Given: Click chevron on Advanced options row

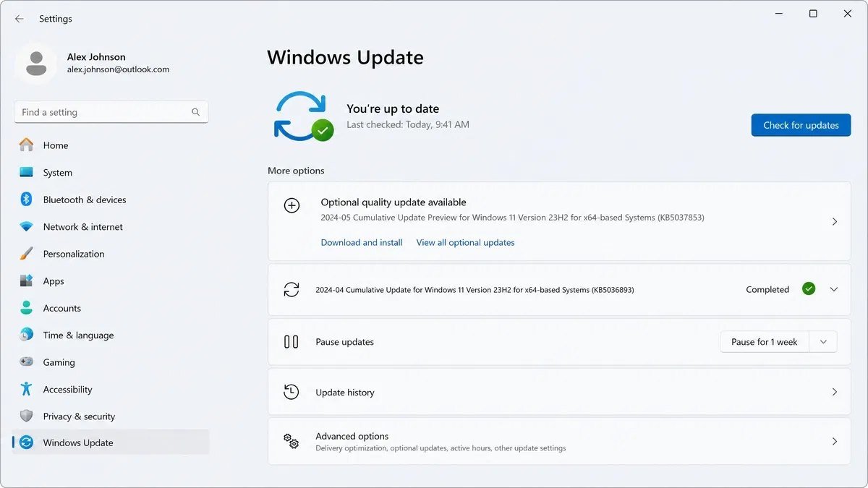Looking at the screenshot, I should point(835,441).
